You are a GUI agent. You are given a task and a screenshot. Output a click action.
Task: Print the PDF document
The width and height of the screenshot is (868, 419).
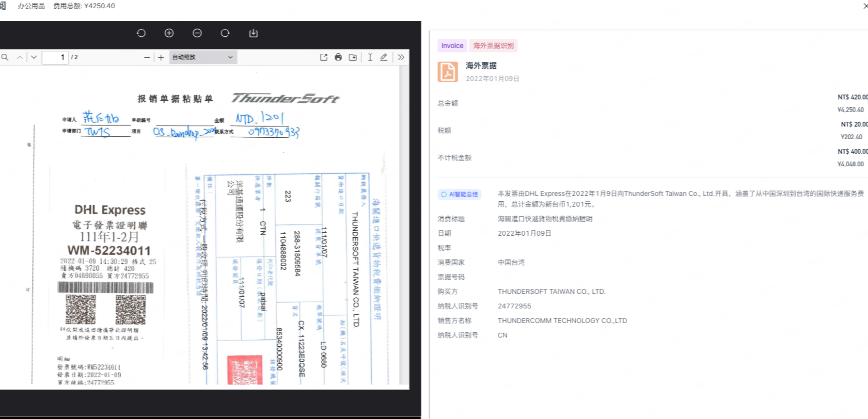click(338, 57)
